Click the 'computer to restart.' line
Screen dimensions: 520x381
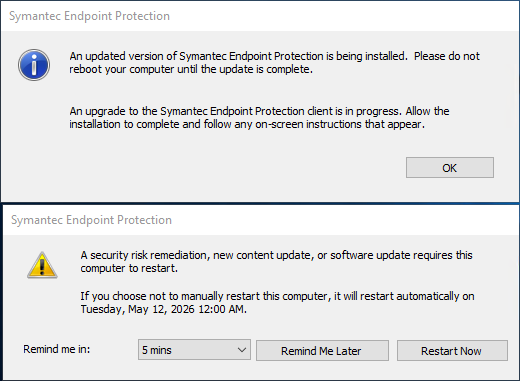[129, 268]
